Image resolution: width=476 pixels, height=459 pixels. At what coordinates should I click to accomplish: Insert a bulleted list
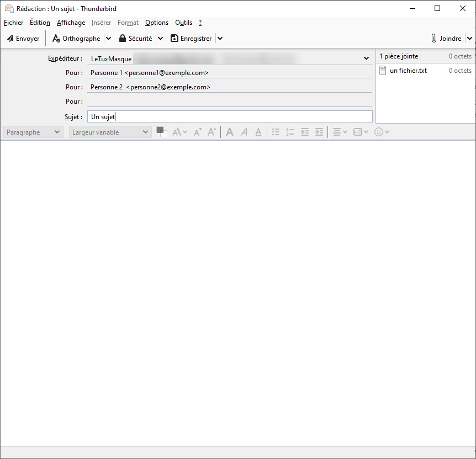click(276, 132)
